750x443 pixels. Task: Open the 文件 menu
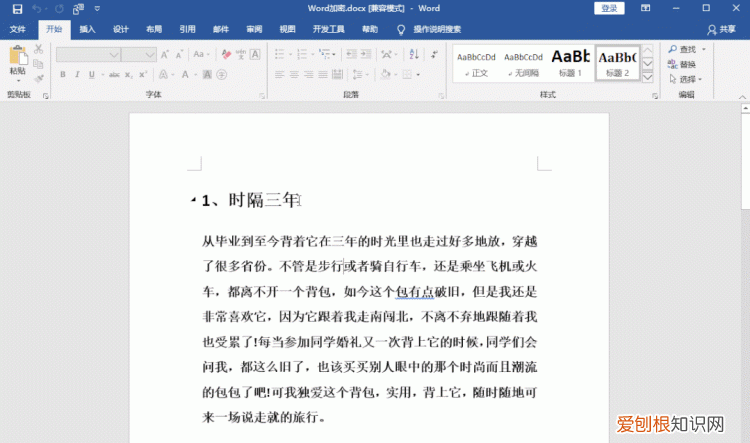(x=18, y=30)
